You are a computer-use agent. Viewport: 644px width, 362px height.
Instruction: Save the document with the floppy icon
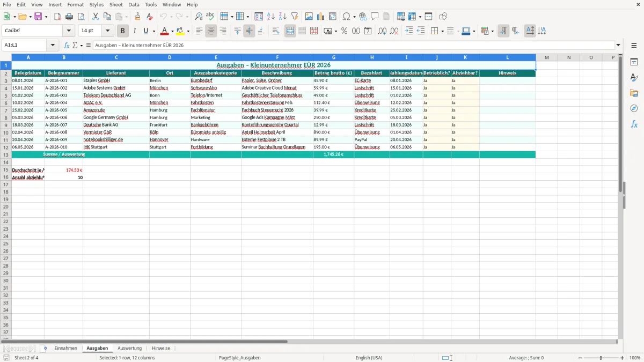(38, 17)
